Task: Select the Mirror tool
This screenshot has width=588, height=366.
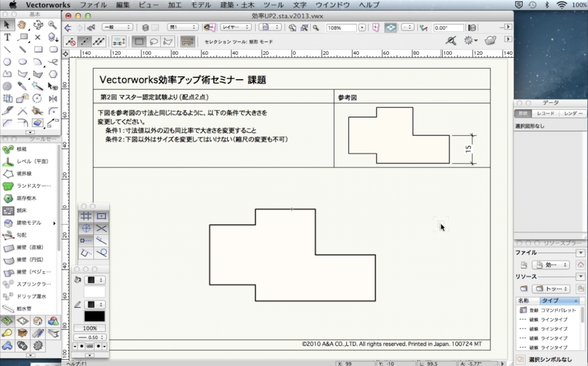Action: (53, 99)
